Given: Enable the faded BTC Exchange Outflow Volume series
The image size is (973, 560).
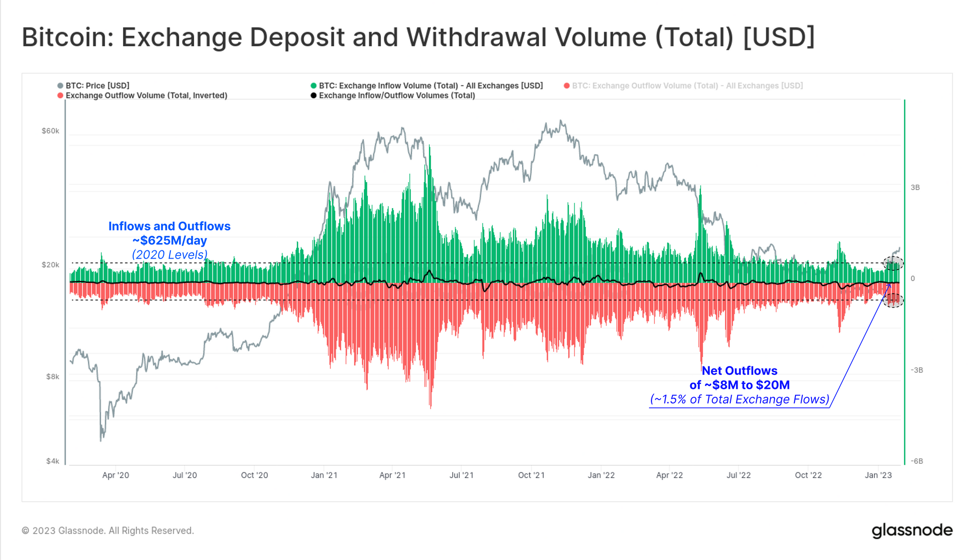Looking at the screenshot, I should coord(687,86).
